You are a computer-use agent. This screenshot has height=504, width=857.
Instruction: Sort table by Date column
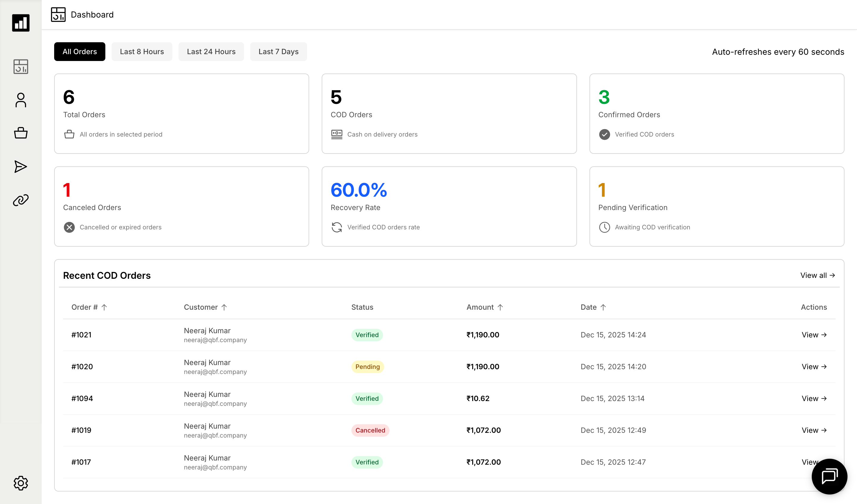pyautogui.click(x=593, y=307)
